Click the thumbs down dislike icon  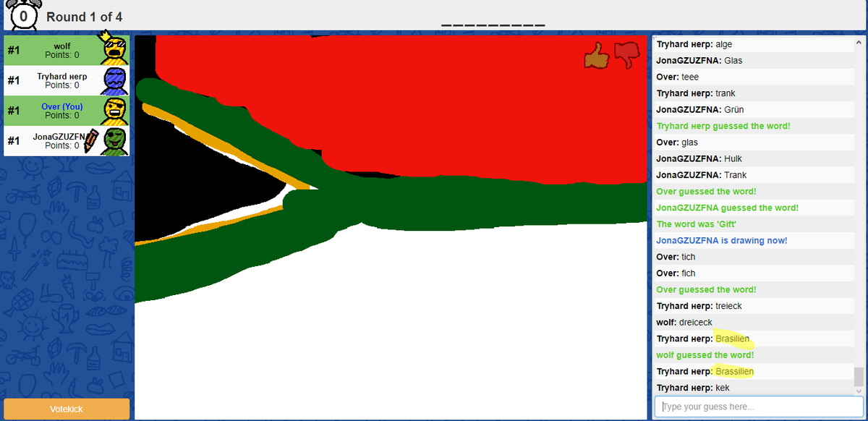(x=627, y=55)
